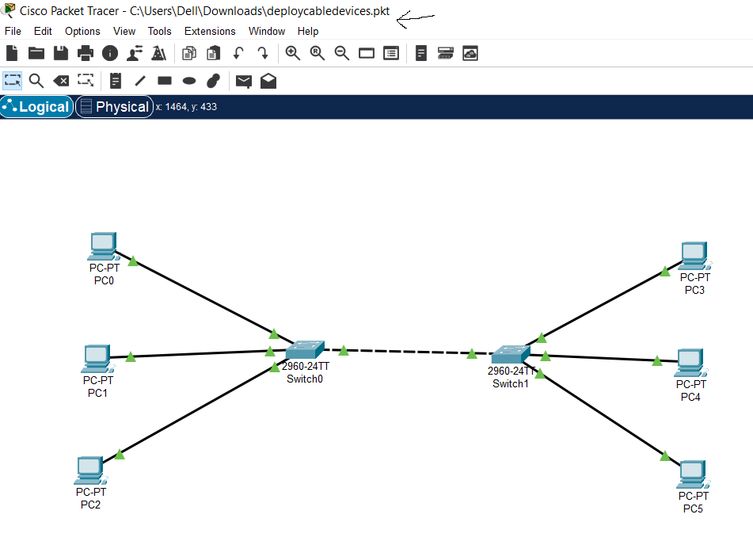Viewport: 753px width, 560px height.
Task: Select the Draw Ellipse tool
Action: point(188,80)
